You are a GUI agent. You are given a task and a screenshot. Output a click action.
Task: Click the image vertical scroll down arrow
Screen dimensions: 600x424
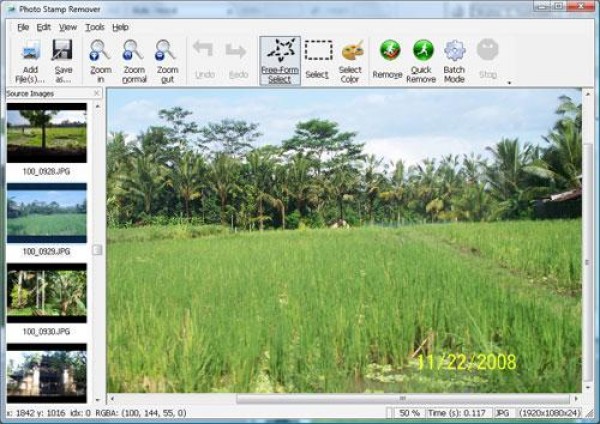(588, 387)
